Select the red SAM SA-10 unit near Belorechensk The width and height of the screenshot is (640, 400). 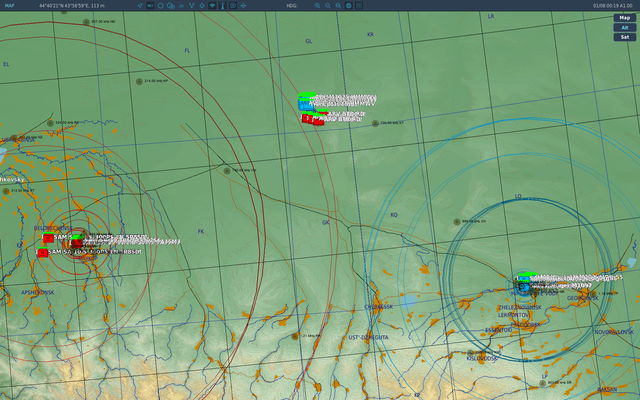coord(48,238)
